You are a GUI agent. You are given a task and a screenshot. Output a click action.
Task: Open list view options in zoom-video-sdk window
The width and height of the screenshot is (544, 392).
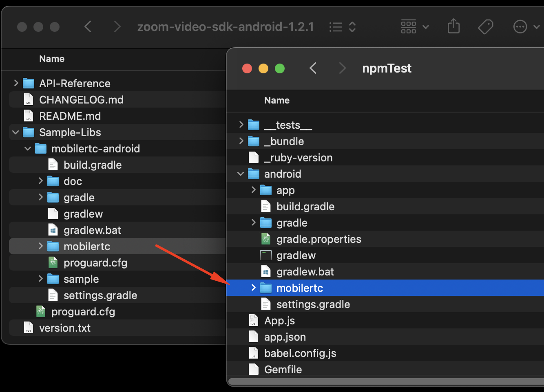pos(343,27)
